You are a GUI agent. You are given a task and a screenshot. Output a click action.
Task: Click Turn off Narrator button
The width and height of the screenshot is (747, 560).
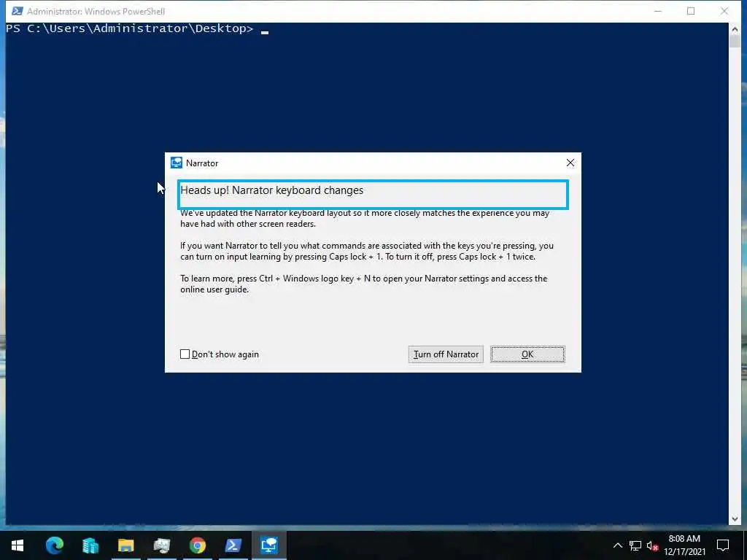point(446,354)
